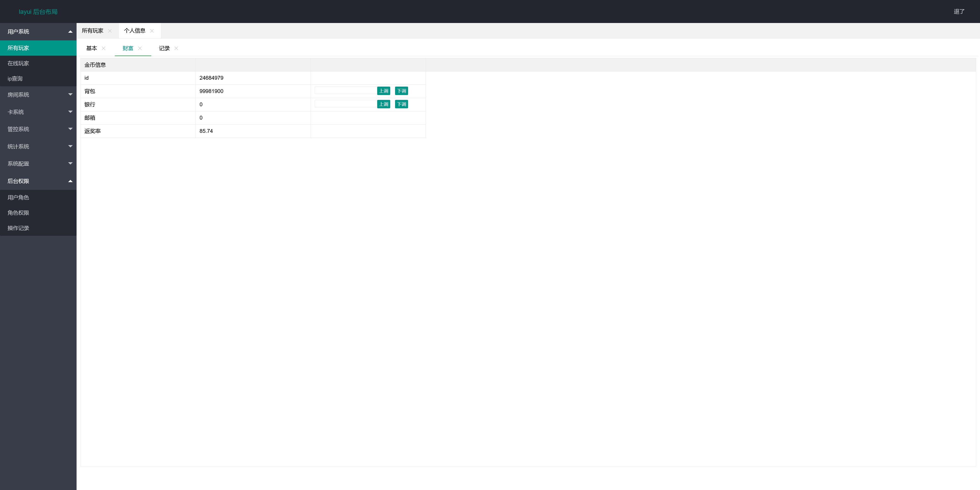Switch to the 基本 tab
Screen dimensions: 980x490
coord(92,48)
